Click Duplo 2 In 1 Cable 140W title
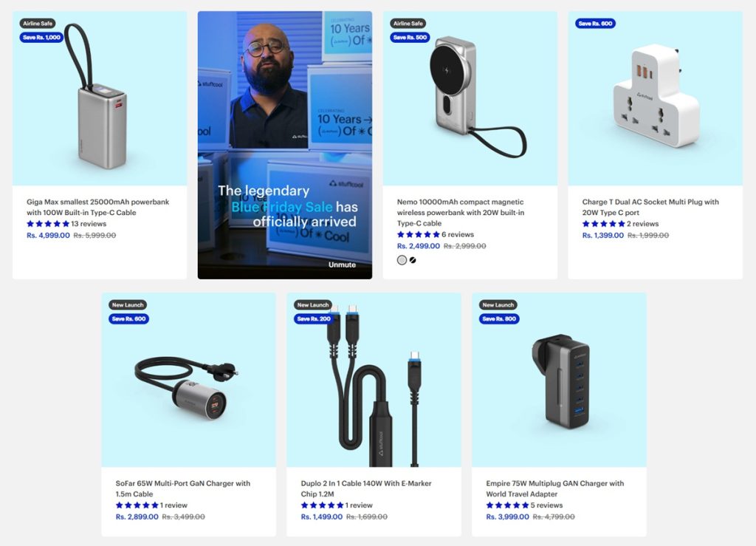The height and width of the screenshot is (546, 756). pos(366,488)
